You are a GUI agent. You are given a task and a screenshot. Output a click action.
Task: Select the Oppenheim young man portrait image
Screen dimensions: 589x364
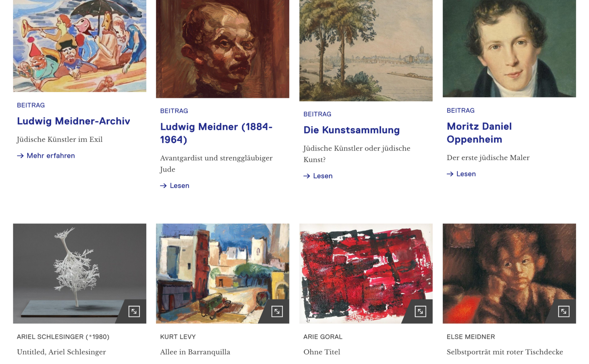pos(509,48)
